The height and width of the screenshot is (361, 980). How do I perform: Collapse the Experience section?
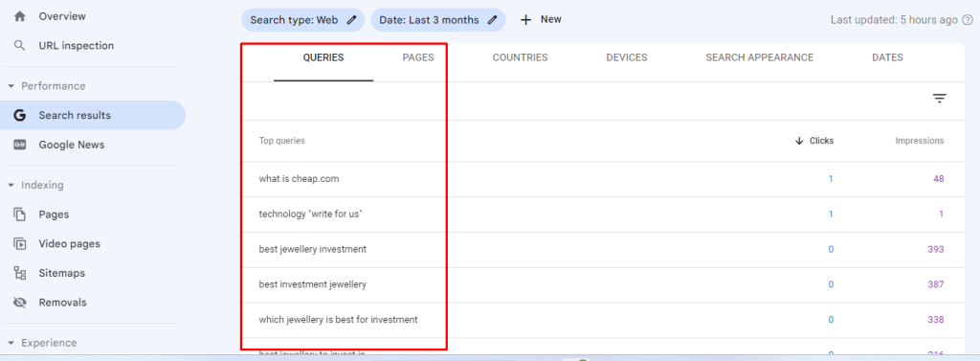point(11,344)
